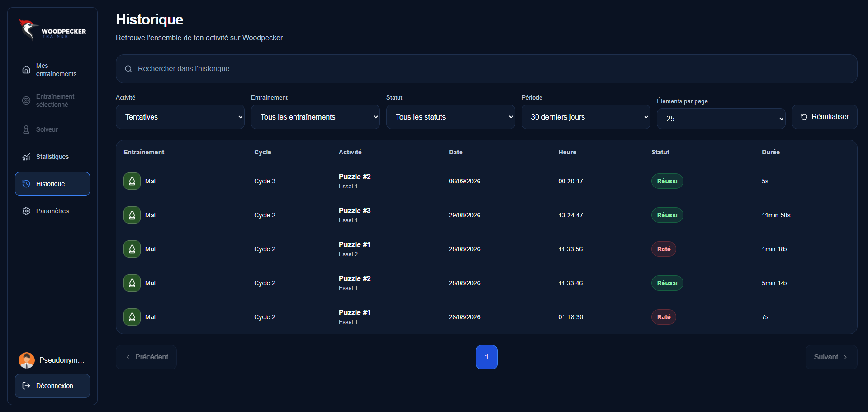The image size is (868, 412).
Task: Click the Statut column header
Action: click(660, 152)
